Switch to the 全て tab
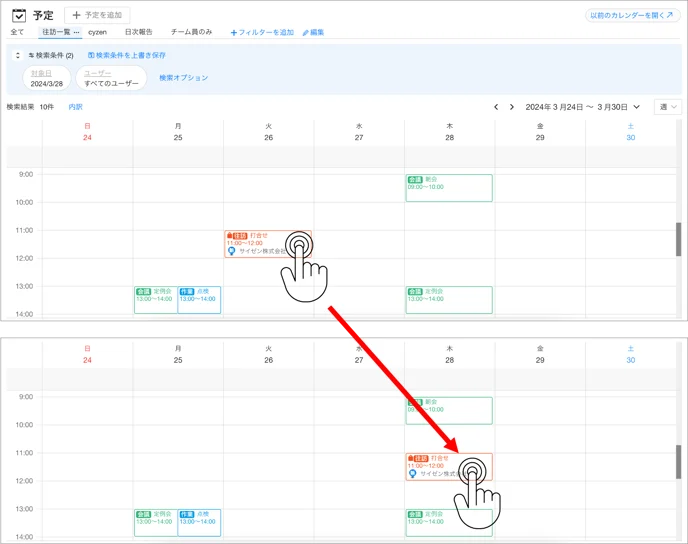 [17, 32]
